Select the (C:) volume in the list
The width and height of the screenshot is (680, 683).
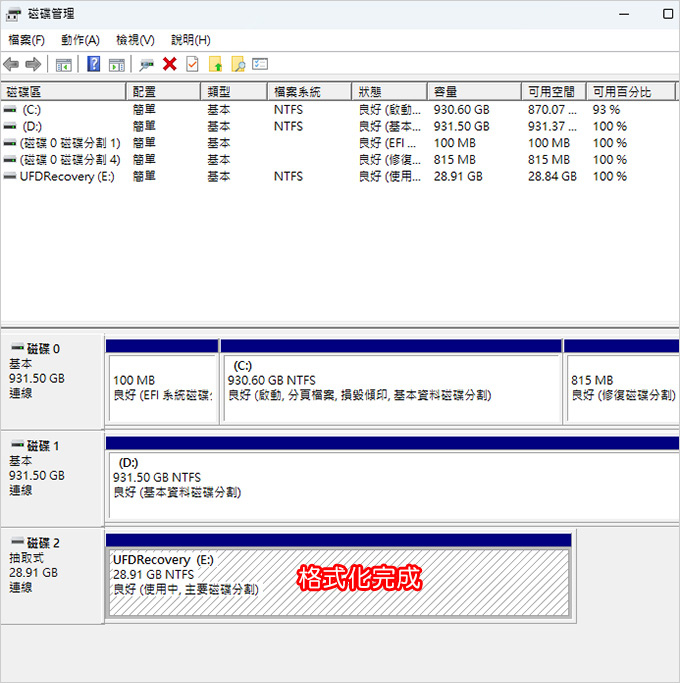pyautogui.click(x=32, y=110)
